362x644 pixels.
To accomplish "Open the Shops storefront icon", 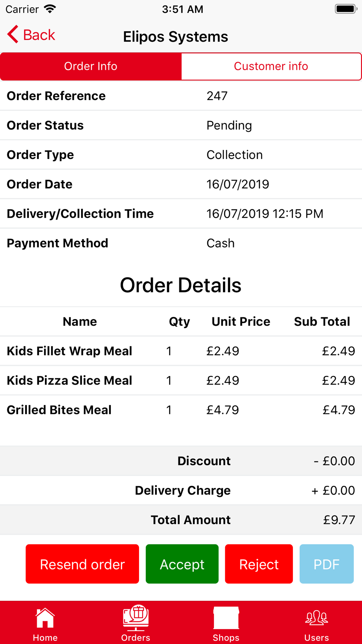I will click(x=226, y=618).
